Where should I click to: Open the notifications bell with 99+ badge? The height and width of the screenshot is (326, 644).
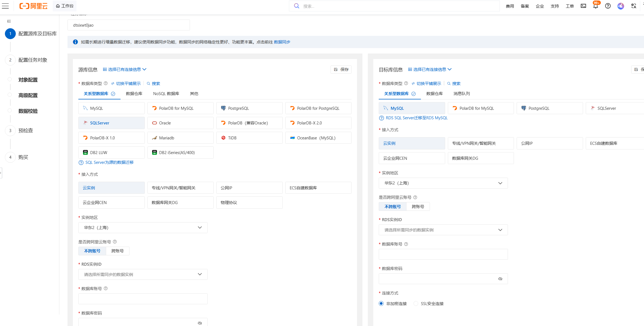(x=596, y=6)
